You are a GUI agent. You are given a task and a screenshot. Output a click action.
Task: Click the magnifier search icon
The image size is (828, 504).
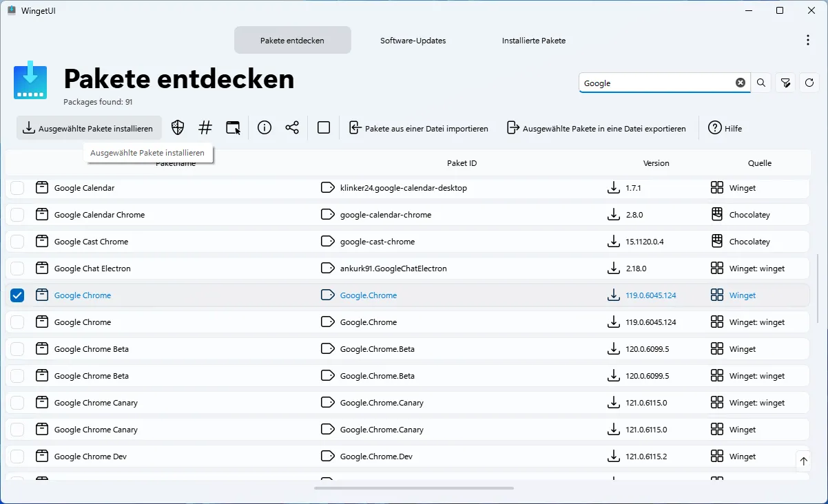tap(761, 83)
